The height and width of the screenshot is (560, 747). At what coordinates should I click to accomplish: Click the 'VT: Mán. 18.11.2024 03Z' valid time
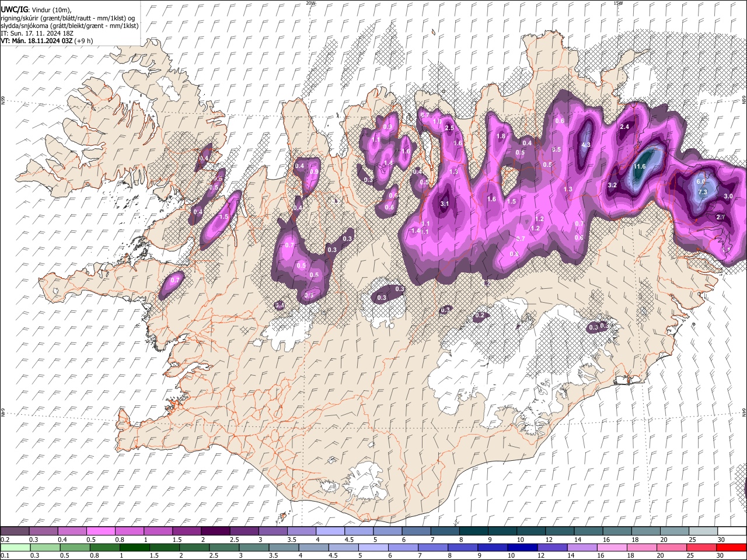(37, 41)
